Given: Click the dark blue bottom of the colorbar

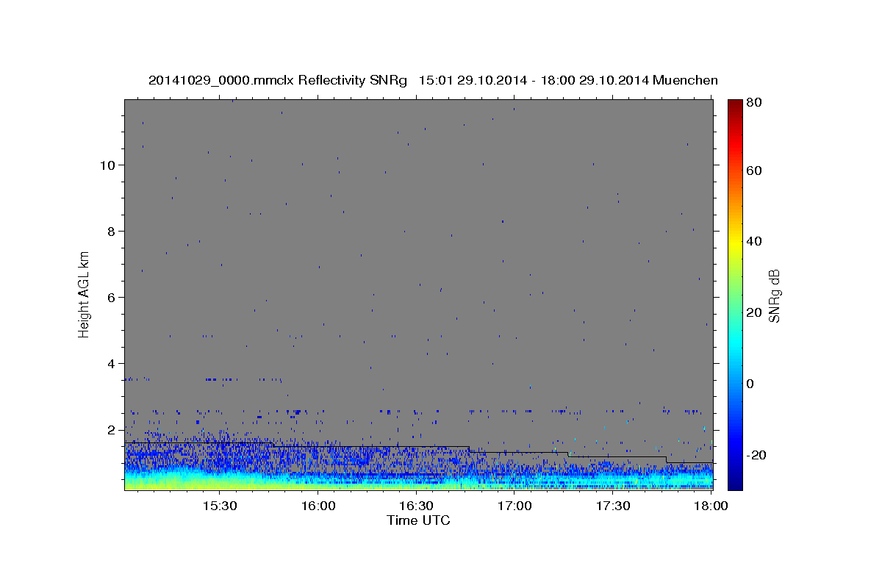Looking at the screenshot, I should point(734,483).
